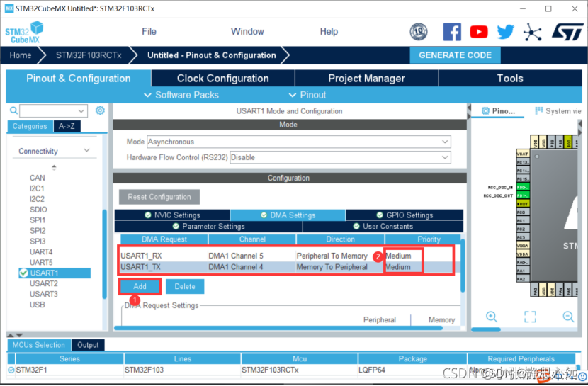The image size is (588, 386).
Task: Open the File menu
Action: 149,31
